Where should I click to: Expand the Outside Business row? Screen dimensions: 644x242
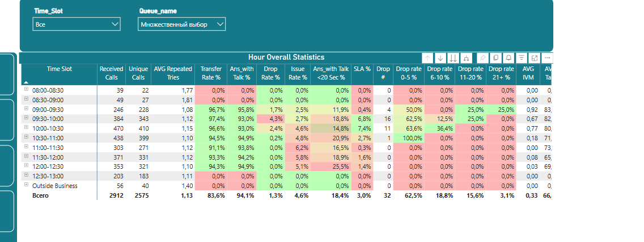pos(26,186)
